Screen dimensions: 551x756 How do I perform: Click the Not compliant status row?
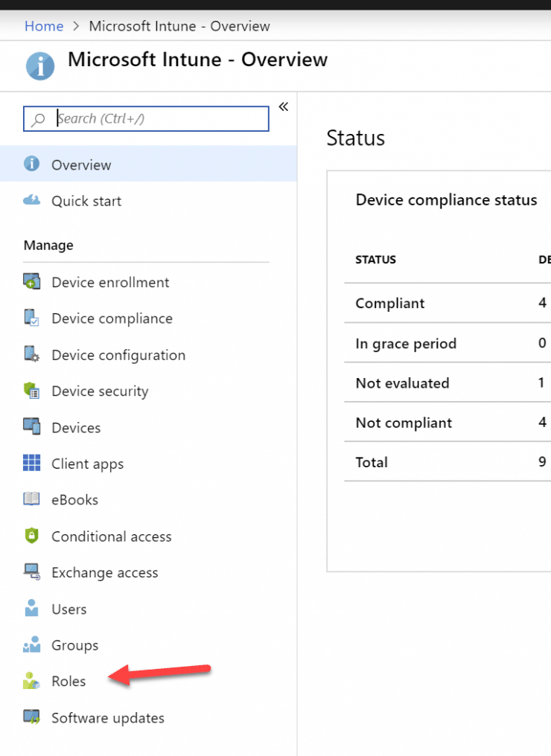click(403, 423)
